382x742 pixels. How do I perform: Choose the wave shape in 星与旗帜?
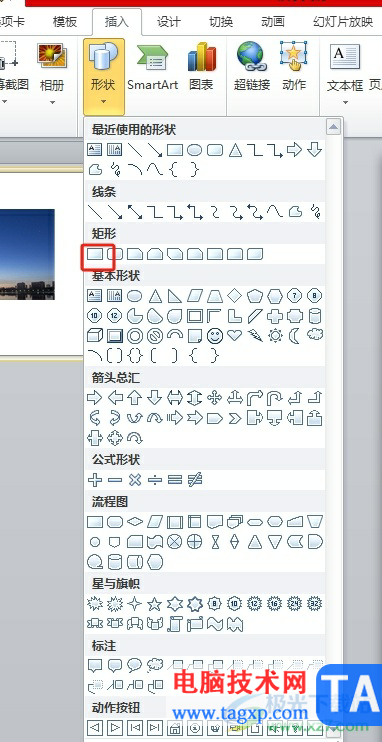tap(214, 624)
